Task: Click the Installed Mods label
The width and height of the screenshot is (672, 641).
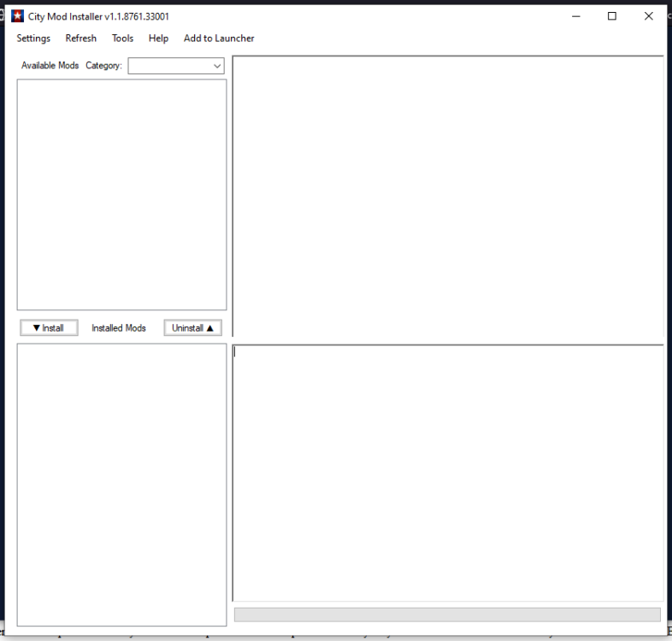Action: pos(119,328)
